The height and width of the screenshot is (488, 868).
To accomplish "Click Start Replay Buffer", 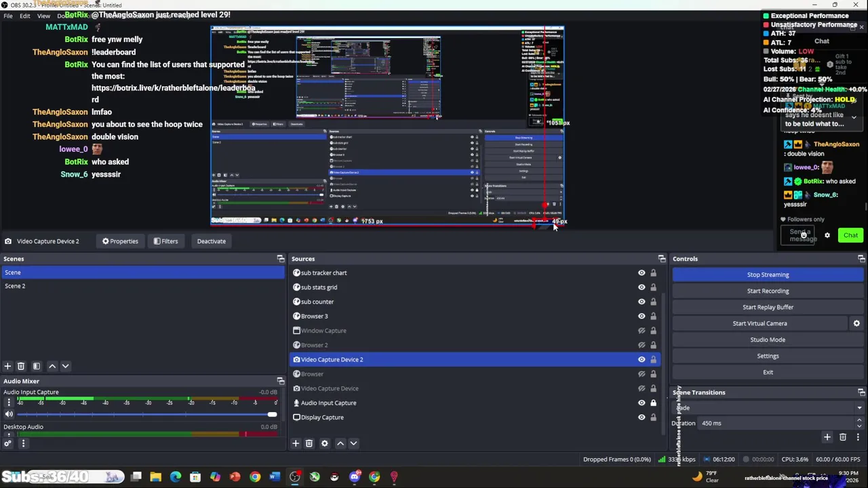I will click(x=768, y=307).
